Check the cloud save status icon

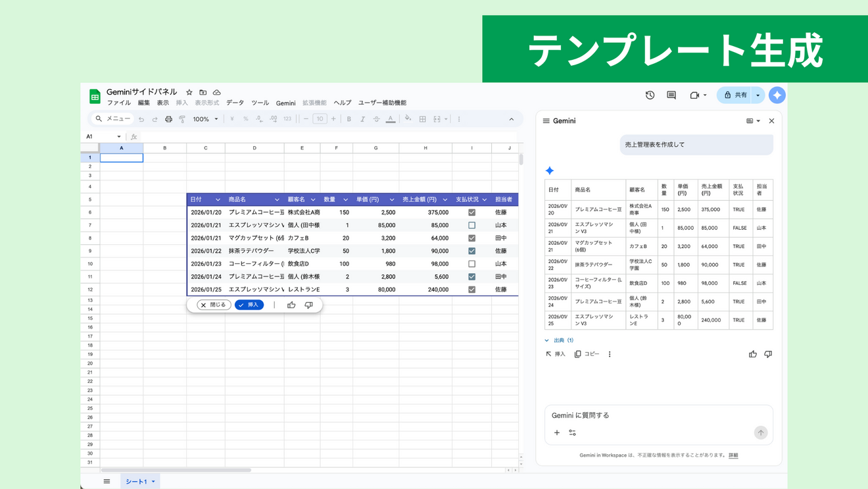pyautogui.click(x=216, y=92)
